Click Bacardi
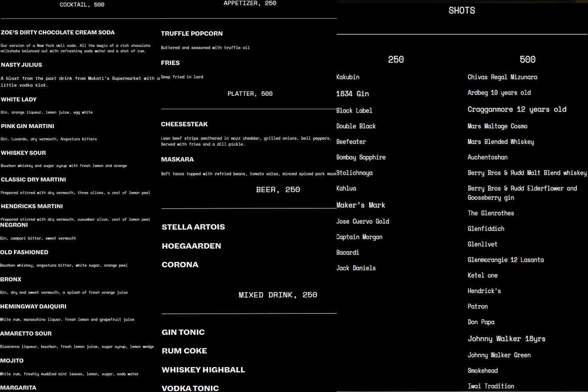Image resolution: width=588 pixels, height=392 pixels. point(347,253)
